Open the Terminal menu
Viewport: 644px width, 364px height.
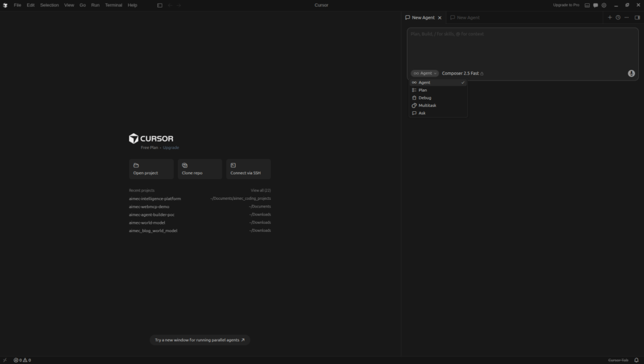pos(113,5)
